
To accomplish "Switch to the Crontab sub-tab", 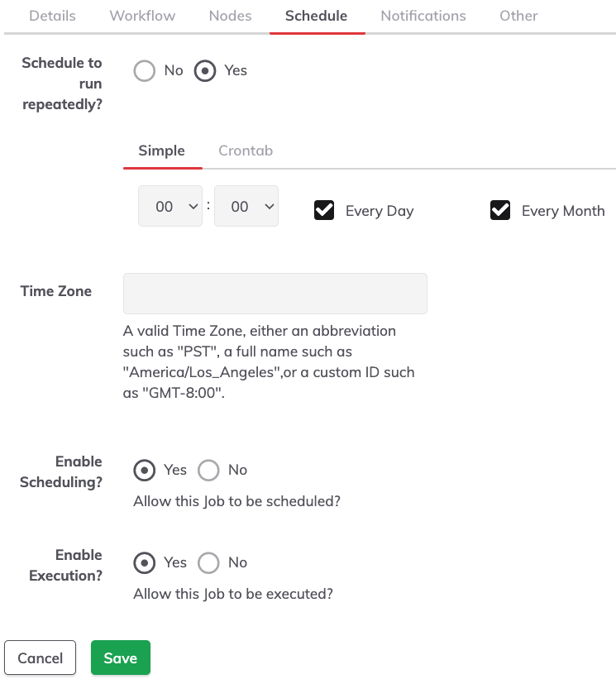I will [246, 151].
